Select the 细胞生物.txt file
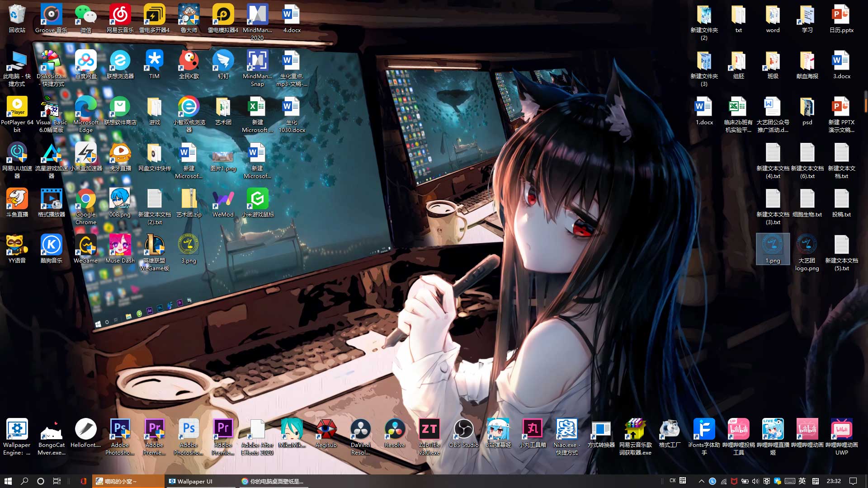The width and height of the screenshot is (868, 488). coord(807,203)
